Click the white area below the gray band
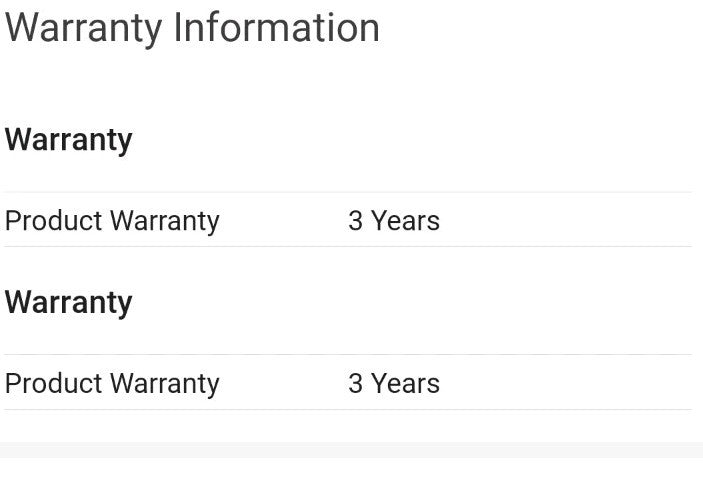Screen dimensions: 703x502 (x=351, y=482)
